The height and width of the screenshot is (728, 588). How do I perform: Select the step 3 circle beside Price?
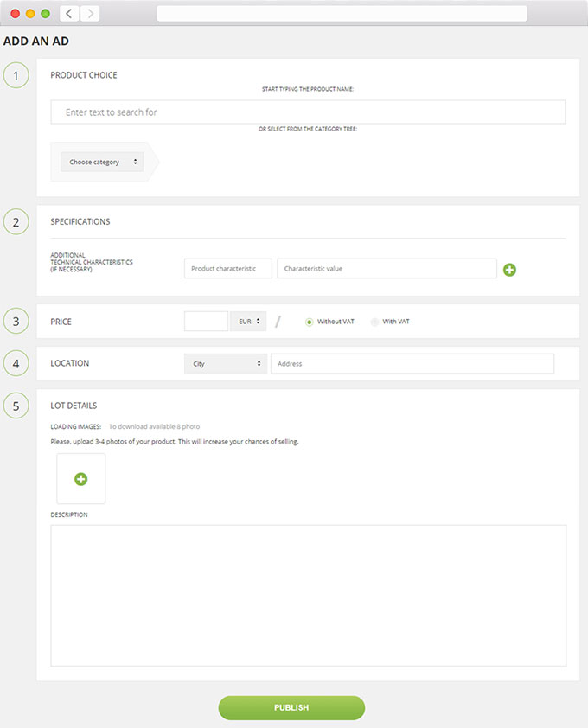coord(16,322)
